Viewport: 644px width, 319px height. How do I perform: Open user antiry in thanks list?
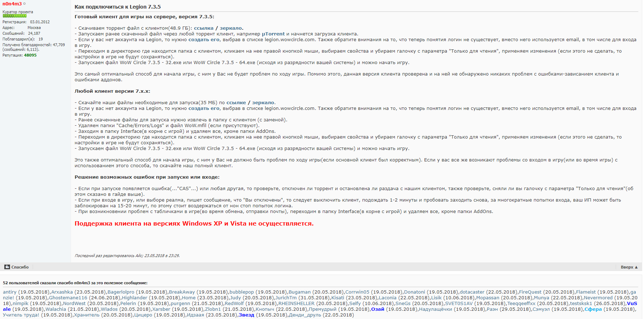10,292
